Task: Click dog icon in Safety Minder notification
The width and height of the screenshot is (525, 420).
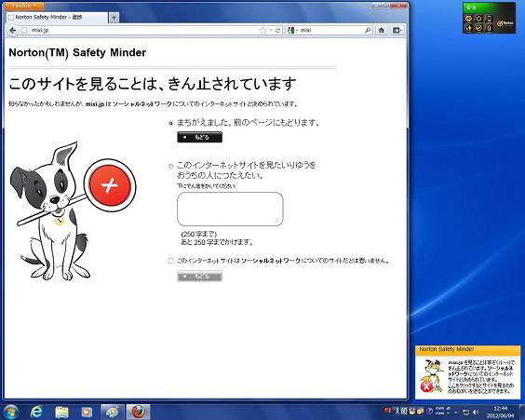Action: tap(431, 376)
